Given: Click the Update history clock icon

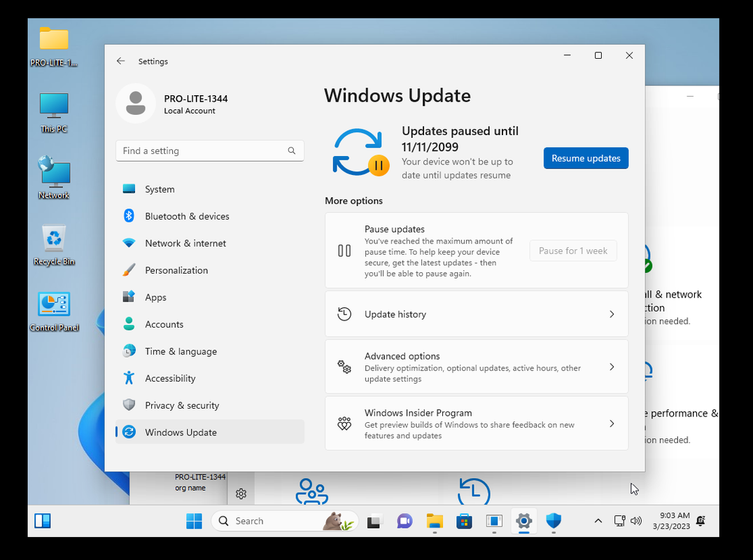Looking at the screenshot, I should pos(344,314).
